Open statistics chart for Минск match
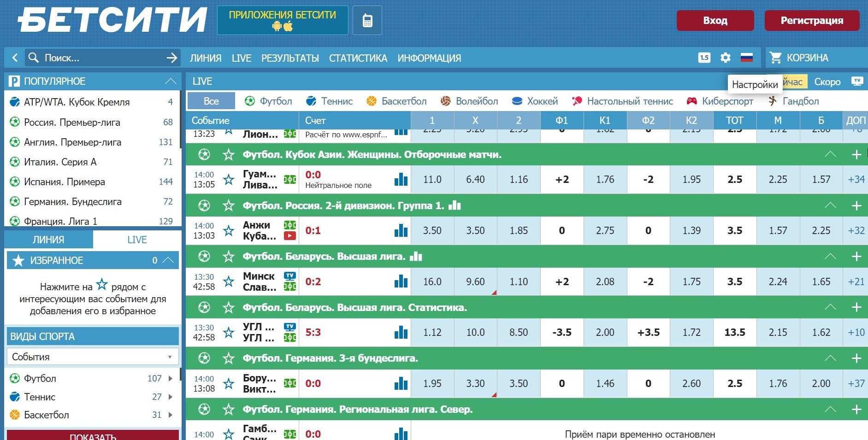The width and height of the screenshot is (868, 440). coord(401,281)
